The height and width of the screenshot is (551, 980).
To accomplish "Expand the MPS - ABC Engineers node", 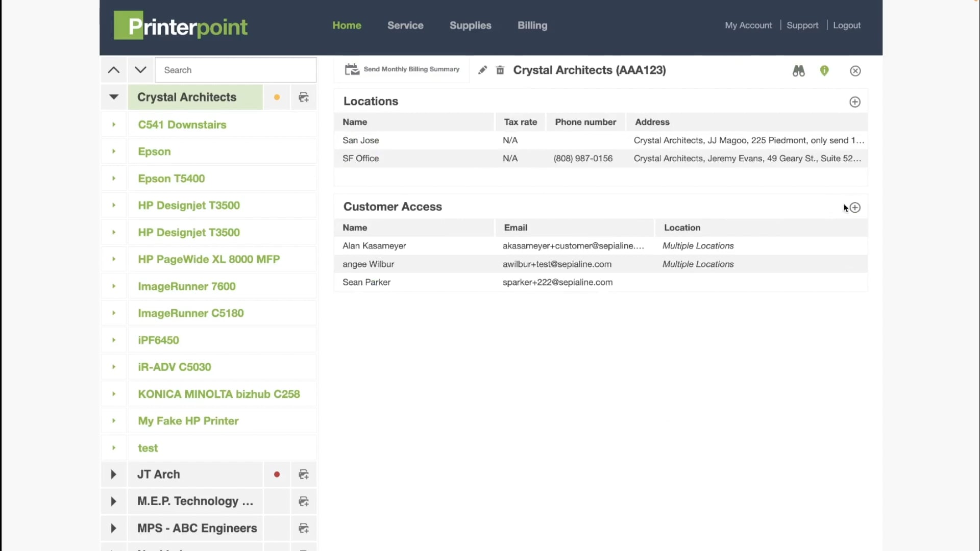I will (x=113, y=529).
